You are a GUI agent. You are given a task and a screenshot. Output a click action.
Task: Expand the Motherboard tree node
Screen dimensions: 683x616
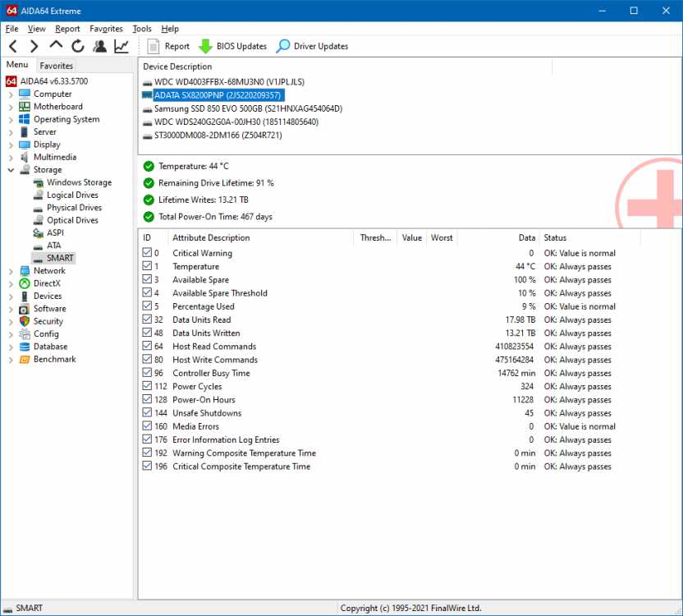11,108
